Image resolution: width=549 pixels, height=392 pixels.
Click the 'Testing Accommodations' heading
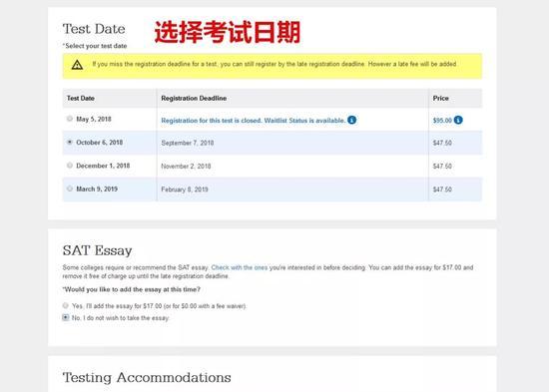click(147, 378)
